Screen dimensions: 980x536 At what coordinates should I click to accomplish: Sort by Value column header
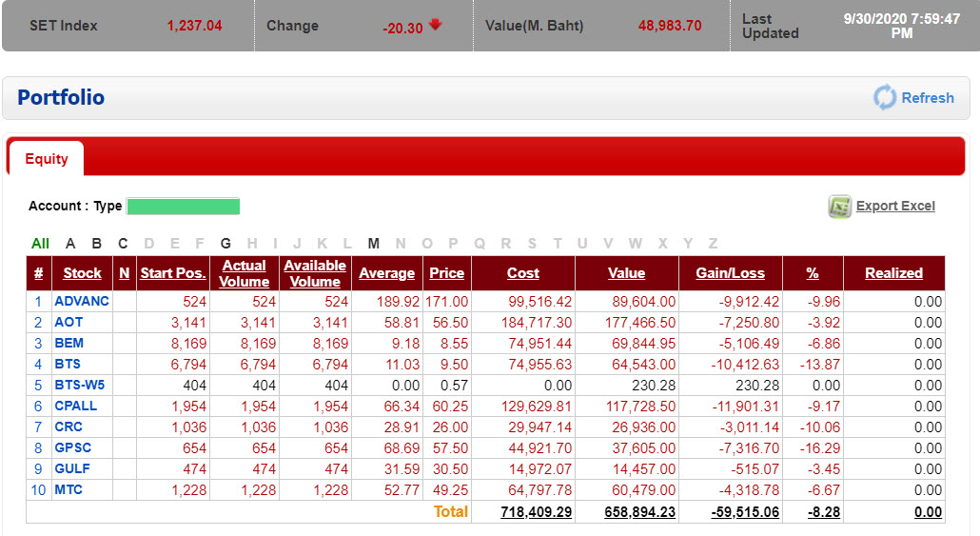pos(626,273)
